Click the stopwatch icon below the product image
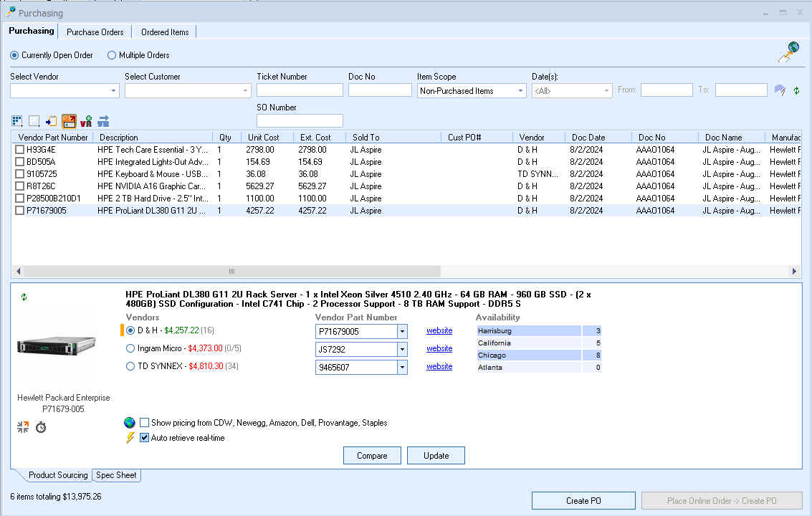 [41, 427]
